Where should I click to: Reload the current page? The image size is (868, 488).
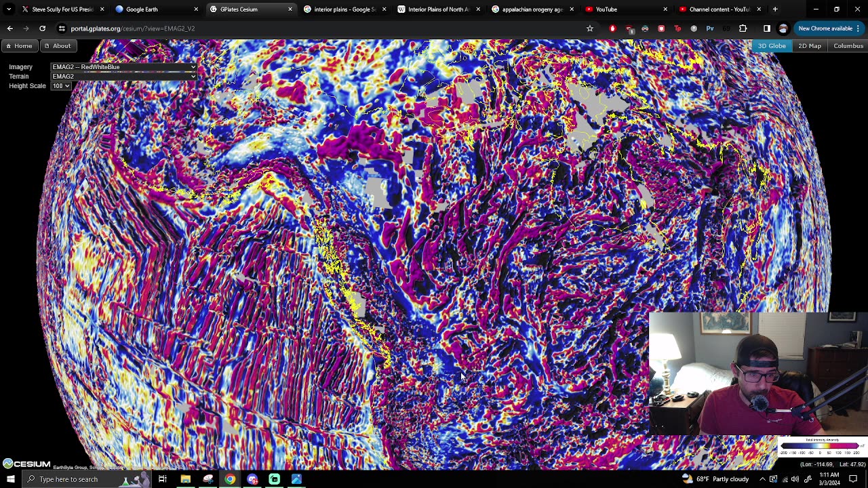[x=42, y=28]
